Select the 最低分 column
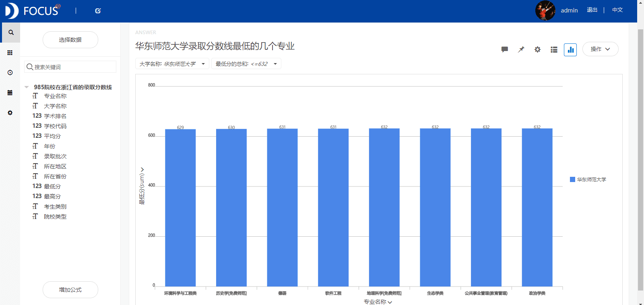644x305 pixels. [x=52, y=186]
